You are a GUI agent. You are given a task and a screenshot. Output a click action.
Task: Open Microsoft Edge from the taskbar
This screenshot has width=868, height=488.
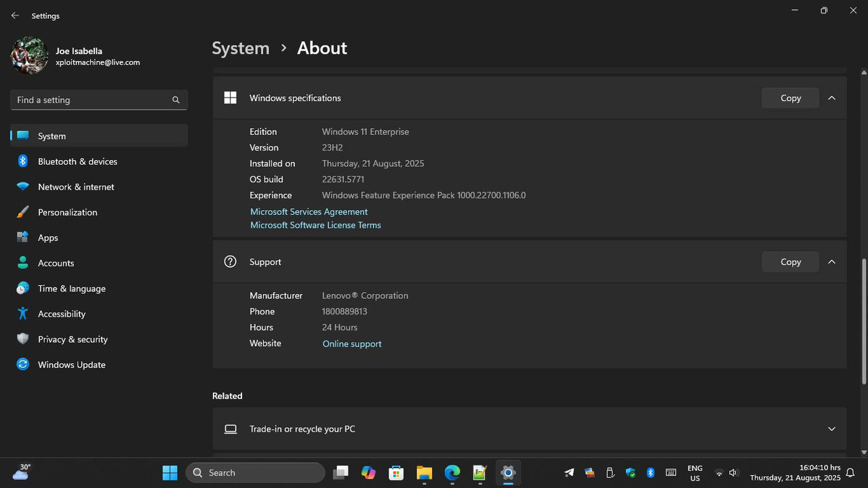pyautogui.click(x=452, y=472)
